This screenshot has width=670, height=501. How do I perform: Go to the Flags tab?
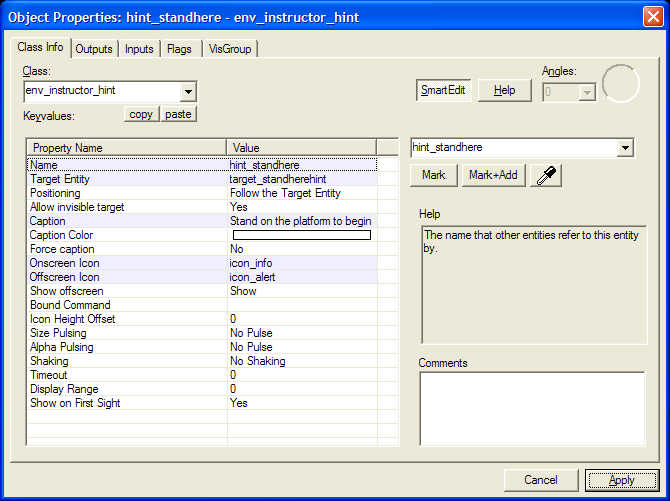coord(179,49)
